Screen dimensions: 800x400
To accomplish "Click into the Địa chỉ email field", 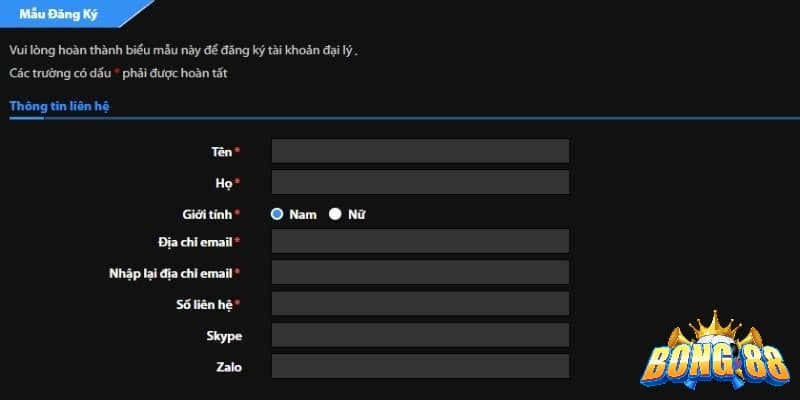I will tap(420, 241).
